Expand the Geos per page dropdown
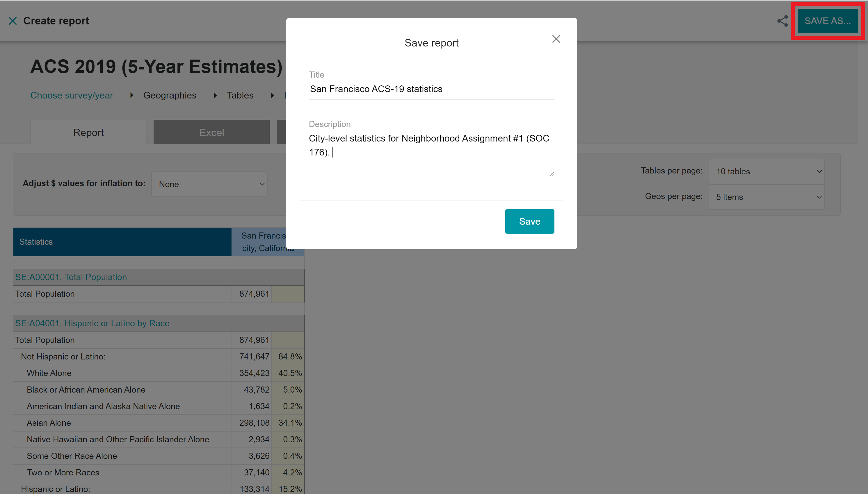 coord(766,197)
